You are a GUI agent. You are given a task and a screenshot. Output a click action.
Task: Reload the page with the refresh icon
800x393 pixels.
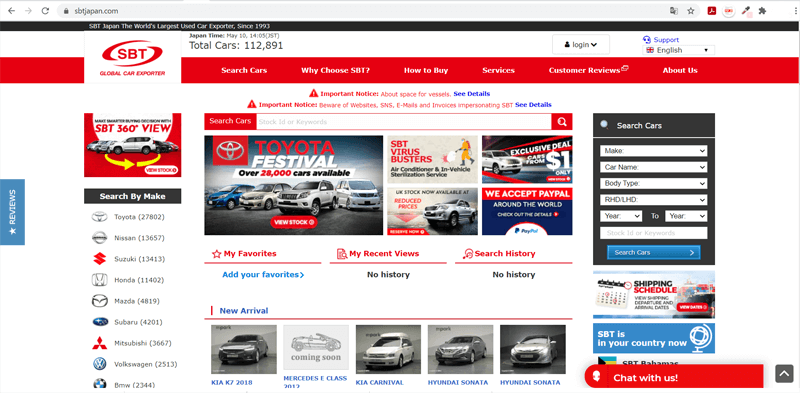pyautogui.click(x=45, y=11)
